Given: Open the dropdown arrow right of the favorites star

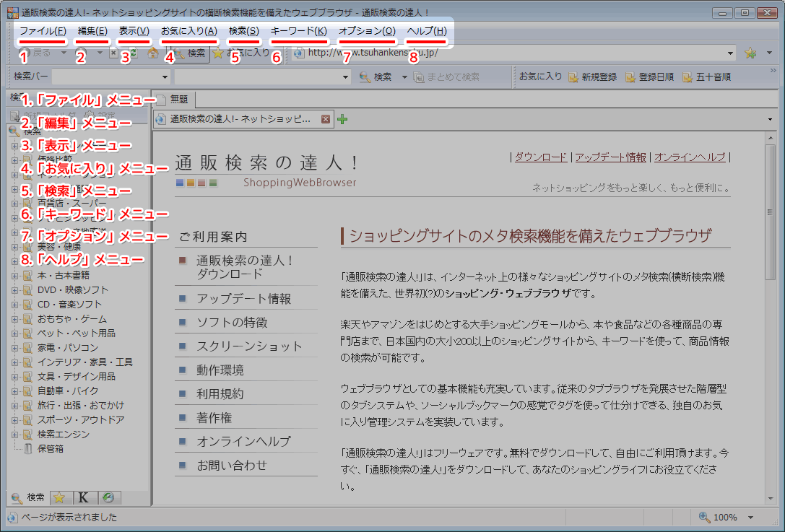Looking at the screenshot, I should click(770, 53).
